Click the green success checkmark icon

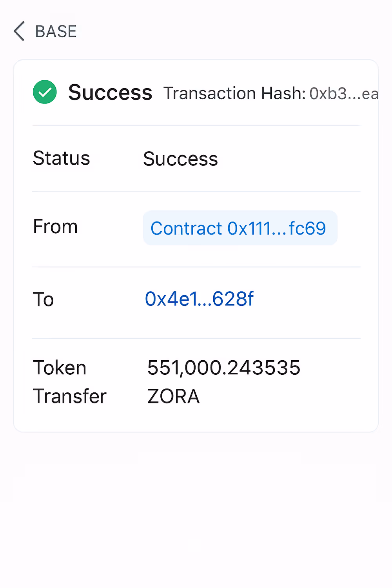click(x=45, y=92)
